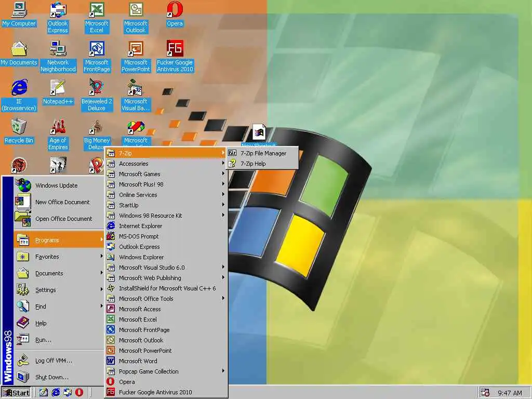Choose Shut Down... in Start menu

point(59,377)
